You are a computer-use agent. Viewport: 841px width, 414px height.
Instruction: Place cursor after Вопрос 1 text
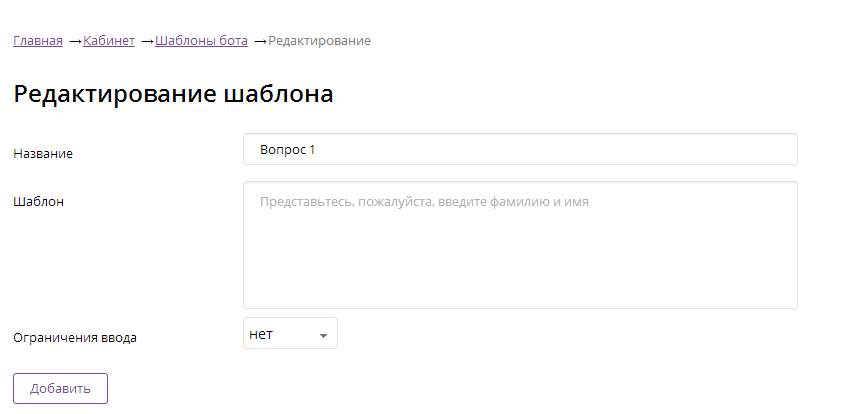pyautogui.click(x=317, y=150)
